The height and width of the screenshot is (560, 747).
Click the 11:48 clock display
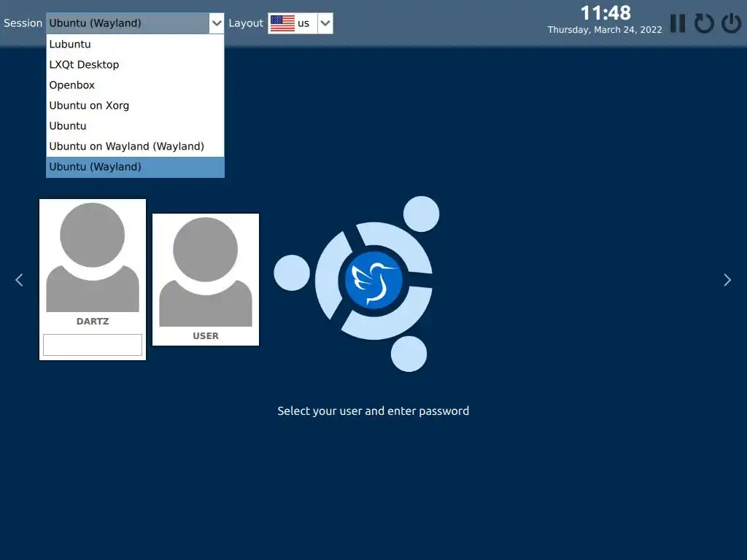coord(605,13)
